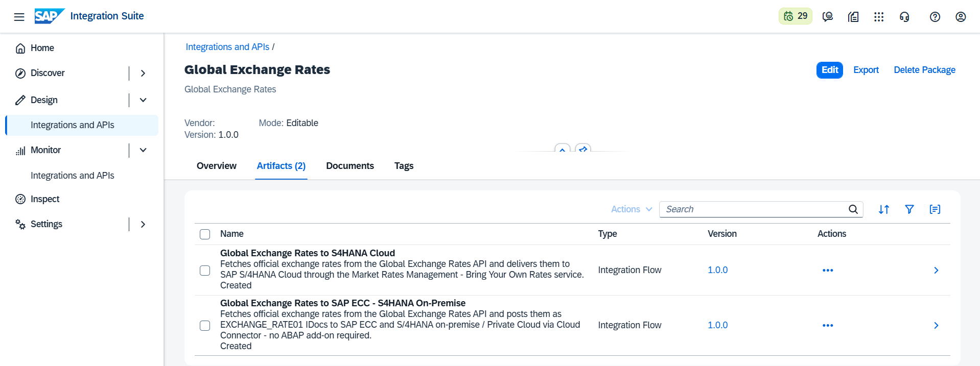Click the Settings gears icon

(20, 224)
